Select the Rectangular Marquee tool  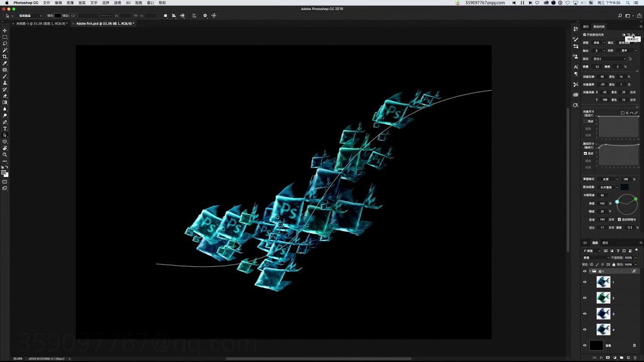pos(5,37)
